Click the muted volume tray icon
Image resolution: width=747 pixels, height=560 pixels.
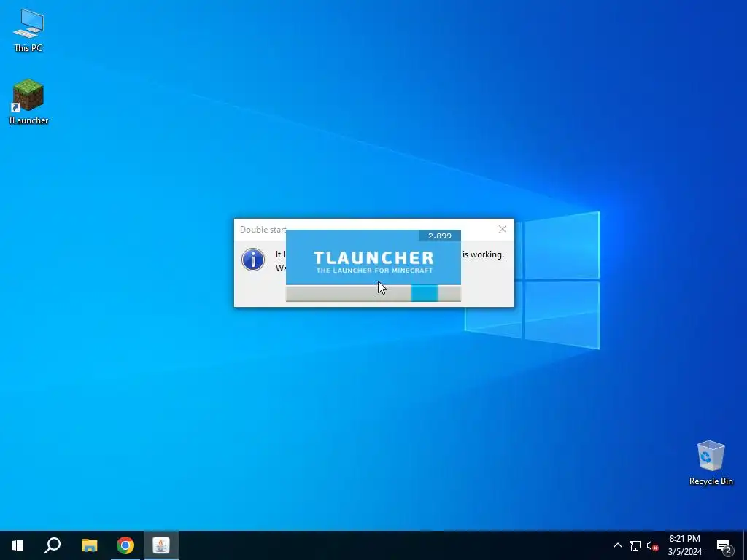(652, 545)
